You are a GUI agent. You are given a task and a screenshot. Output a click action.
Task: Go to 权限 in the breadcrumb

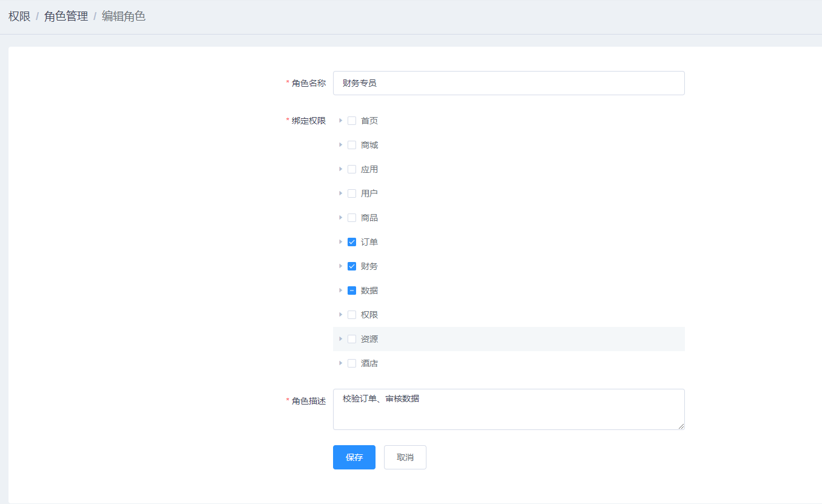[x=19, y=16]
